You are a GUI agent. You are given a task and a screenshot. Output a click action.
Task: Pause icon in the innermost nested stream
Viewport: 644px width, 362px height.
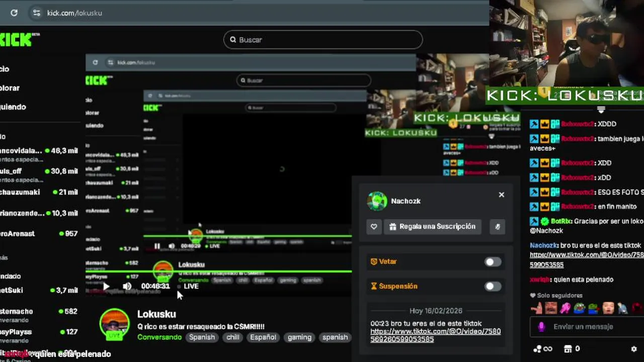[x=157, y=246]
